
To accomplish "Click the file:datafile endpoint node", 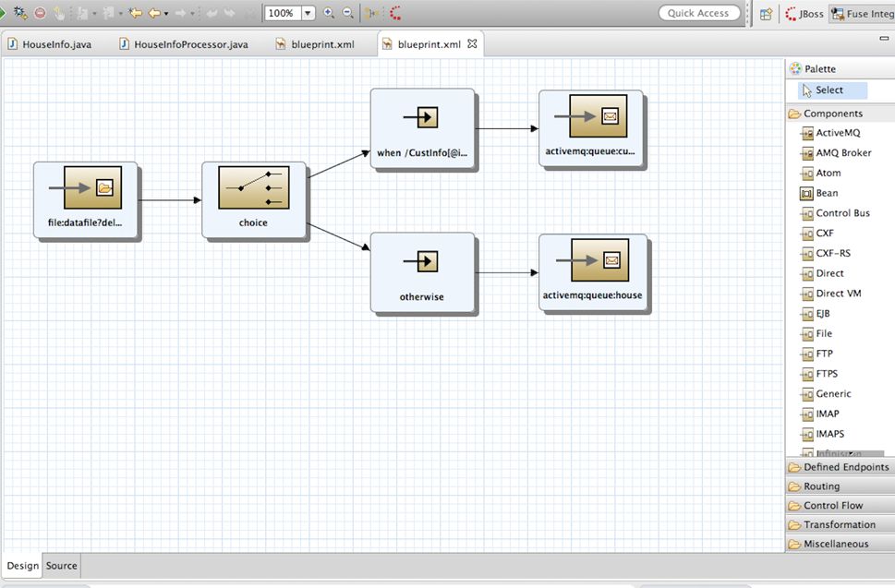I will pos(85,199).
